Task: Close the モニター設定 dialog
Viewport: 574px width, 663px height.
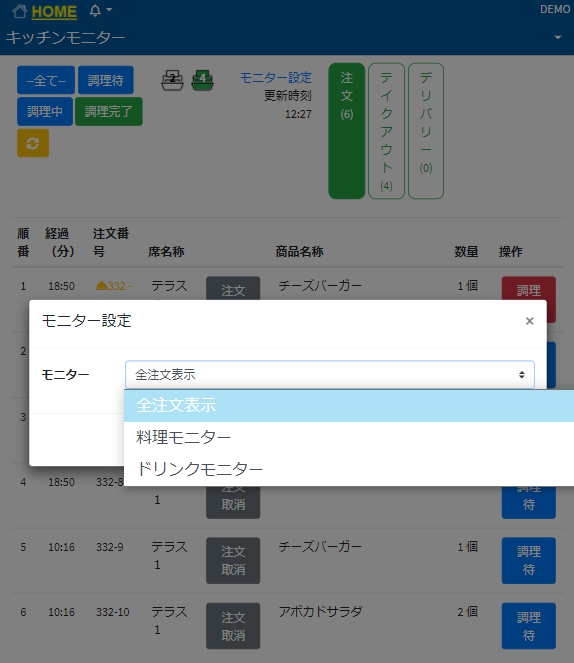Action: [529, 321]
